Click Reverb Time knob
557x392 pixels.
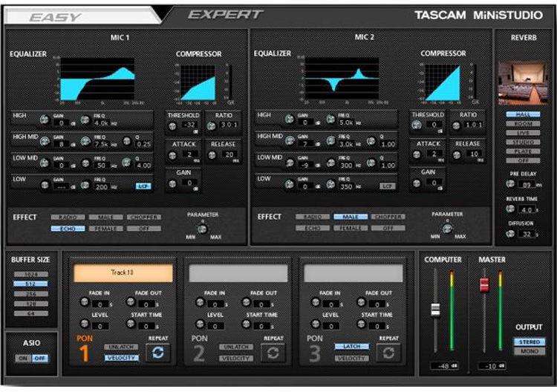[x=510, y=209]
